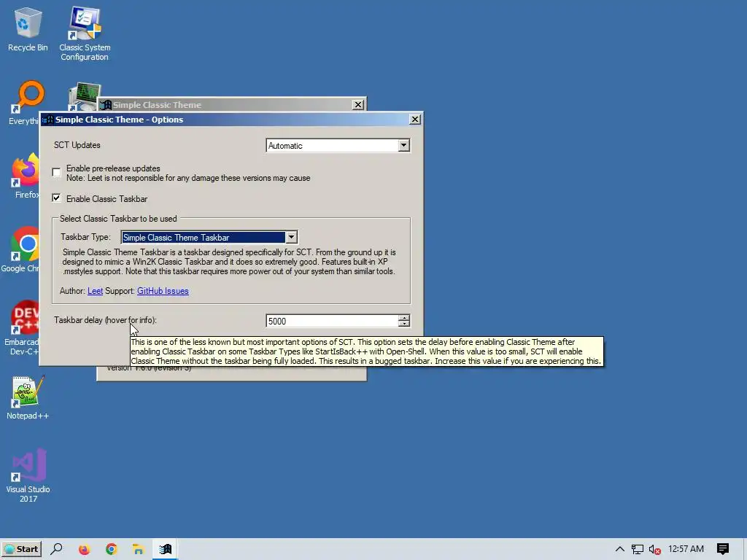Open File Explorer from the taskbar
The height and width of the screenshot is (560, 747).
click(x=138, y=549)
